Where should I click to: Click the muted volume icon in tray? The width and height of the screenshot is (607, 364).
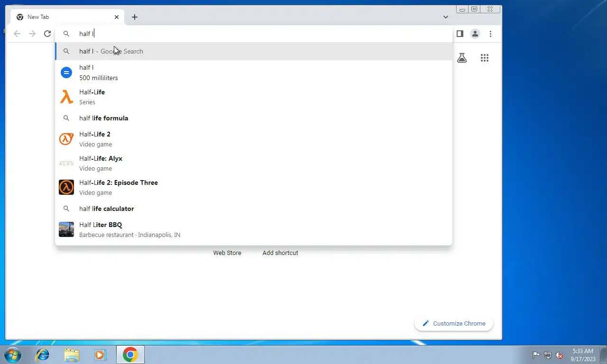coord(559,355)
